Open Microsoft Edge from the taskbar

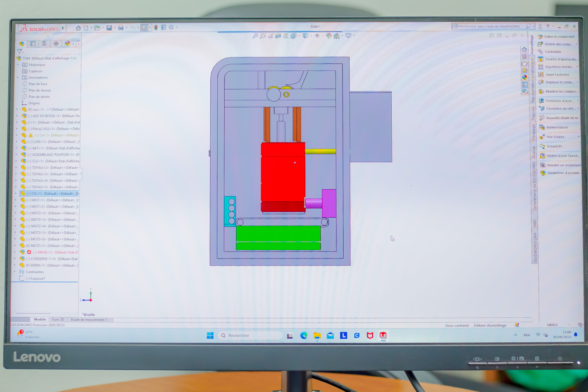304,335
